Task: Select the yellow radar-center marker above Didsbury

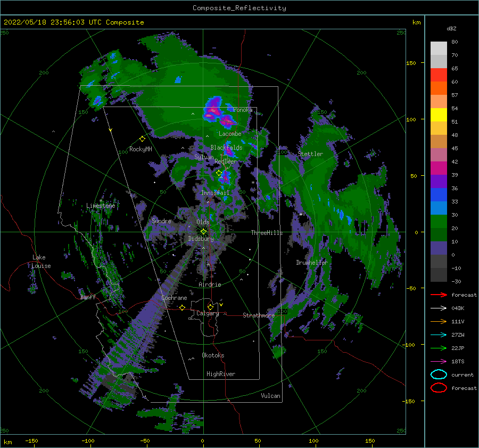Action: click(x=203, y=232)
